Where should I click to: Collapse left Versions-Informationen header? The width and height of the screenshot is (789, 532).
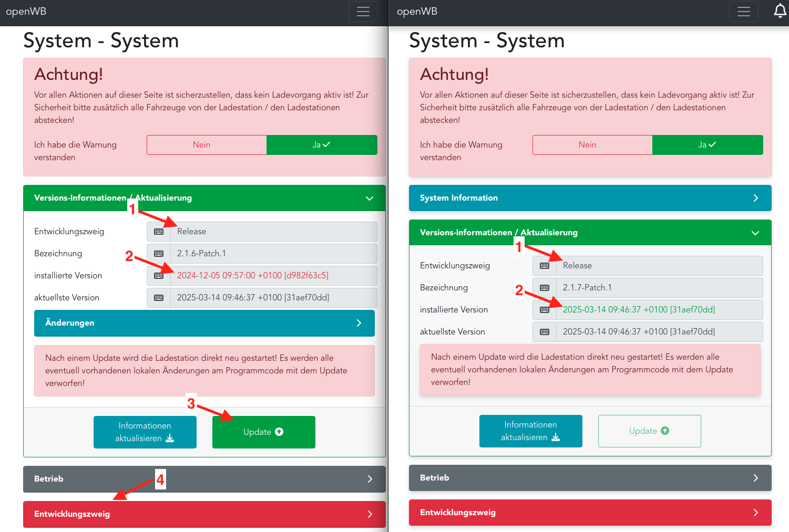(204, 198)
